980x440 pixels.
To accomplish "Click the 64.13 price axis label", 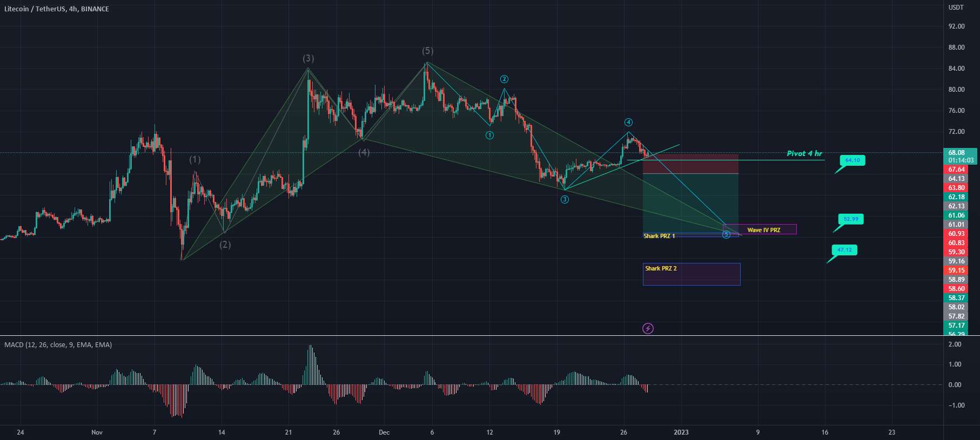I will click(x=956, y=179).
